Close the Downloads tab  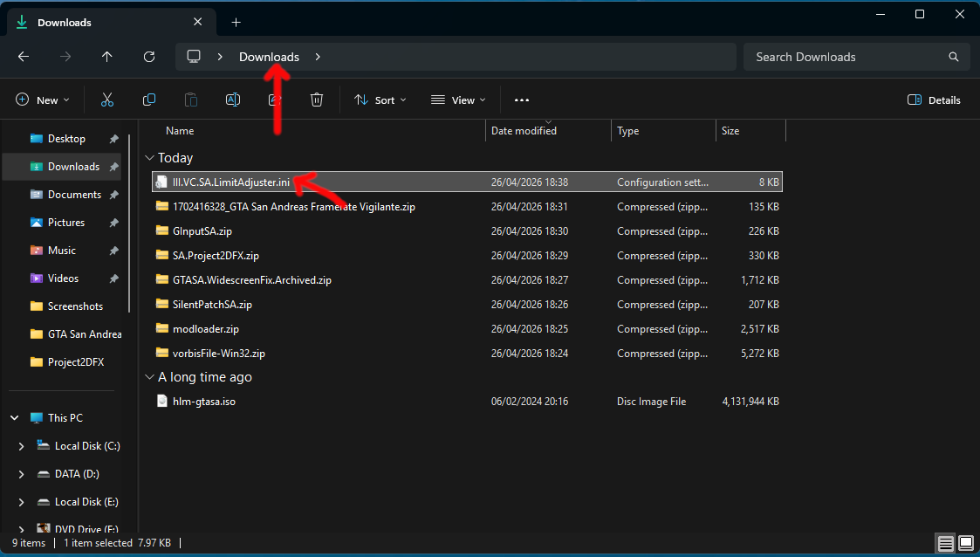tap(197, 22)
